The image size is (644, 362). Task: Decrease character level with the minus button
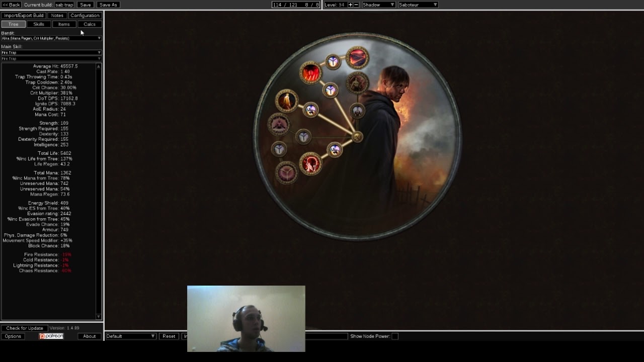(356, 5)
